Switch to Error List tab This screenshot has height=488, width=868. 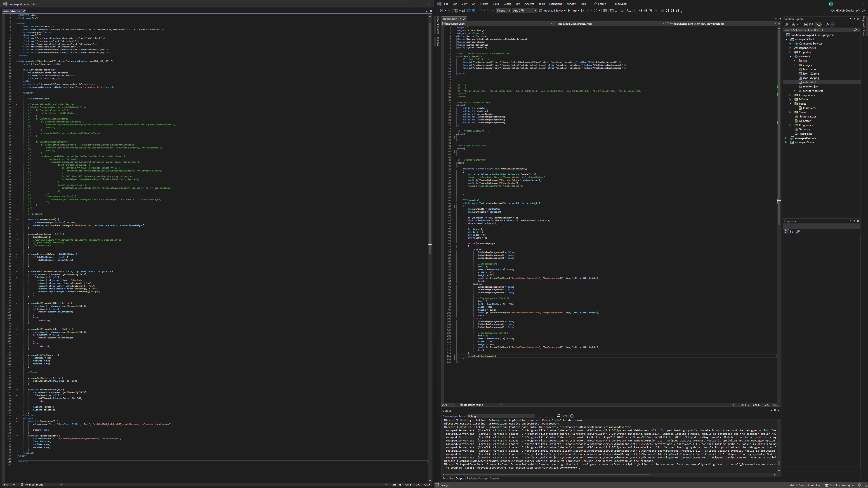pos(448,479)
